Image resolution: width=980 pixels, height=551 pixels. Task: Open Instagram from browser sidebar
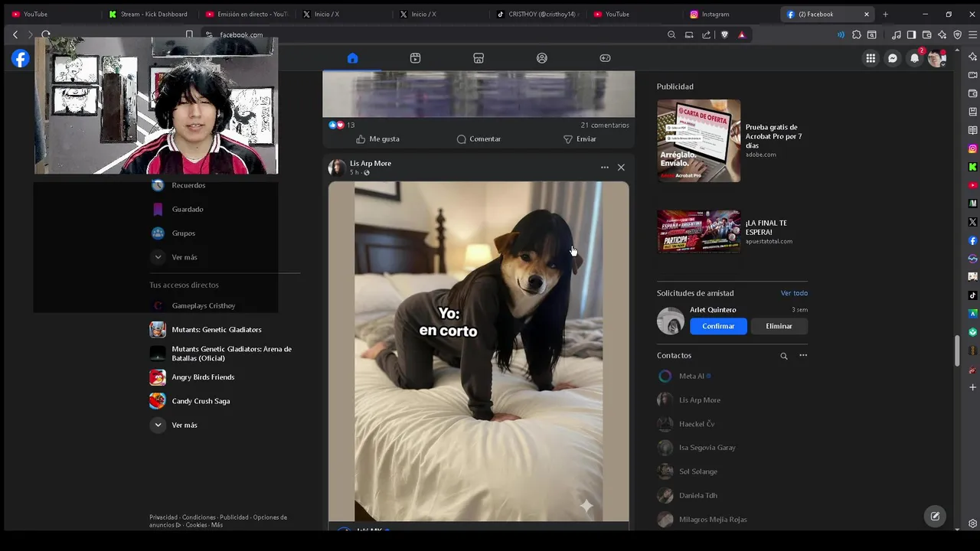click(973, 148)
